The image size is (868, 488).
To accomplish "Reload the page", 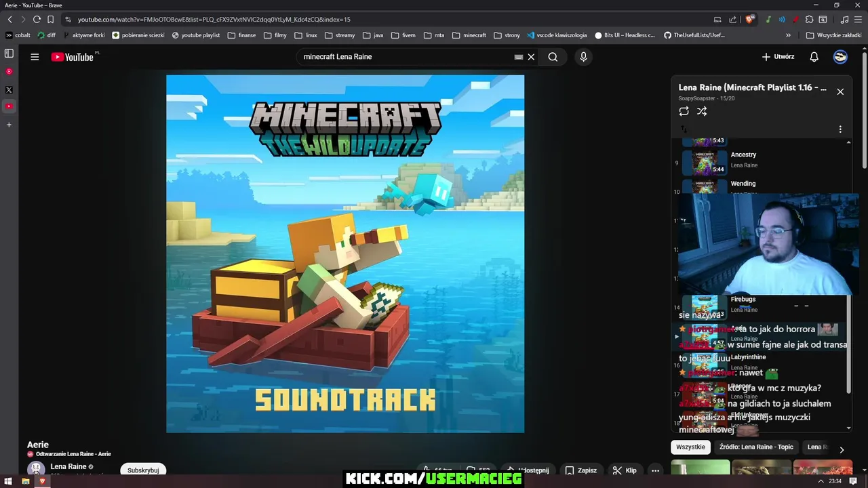I will pyautogui.click(x=37, y=20).
